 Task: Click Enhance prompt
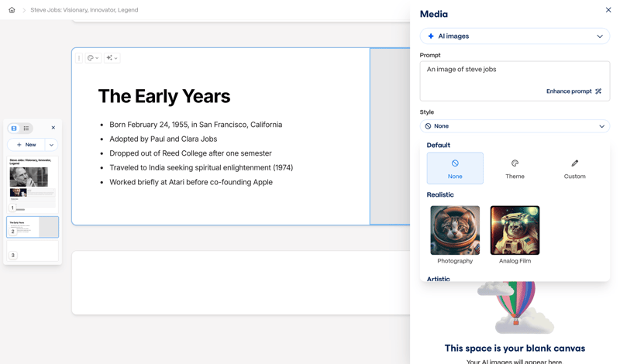click(573, 91)
